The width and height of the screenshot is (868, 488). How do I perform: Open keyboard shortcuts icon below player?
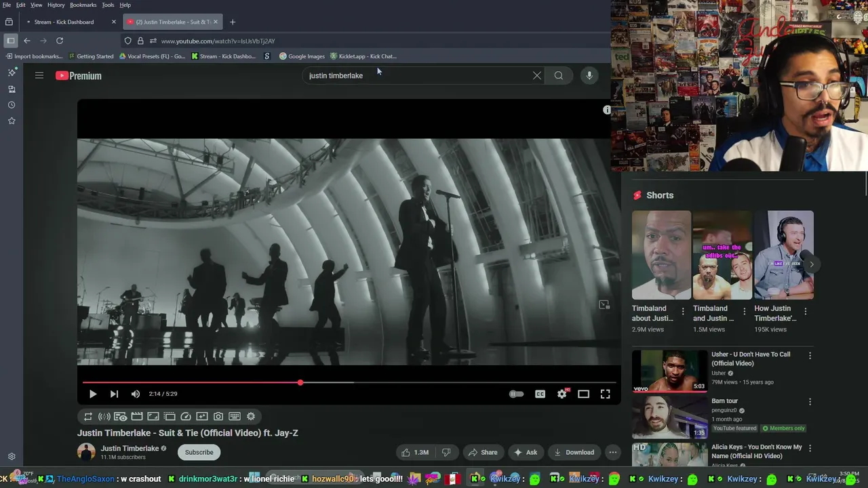point(235,417)
